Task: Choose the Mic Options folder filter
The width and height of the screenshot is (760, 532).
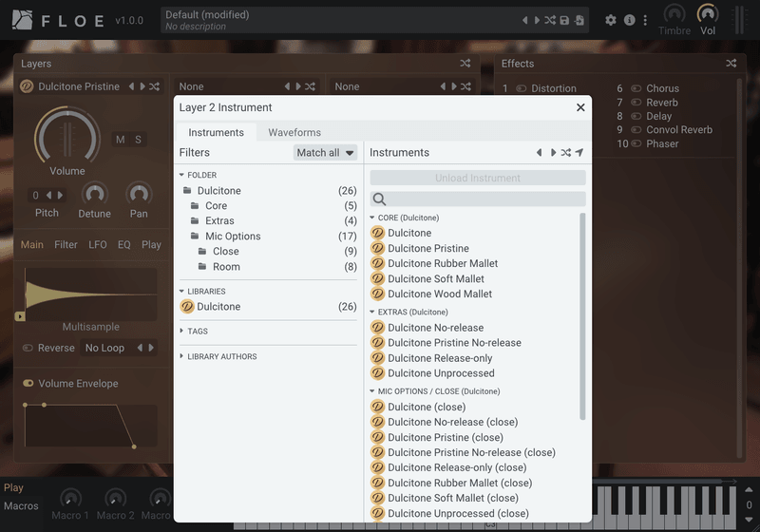Action: pyautogui.click(x=232, y=237)
